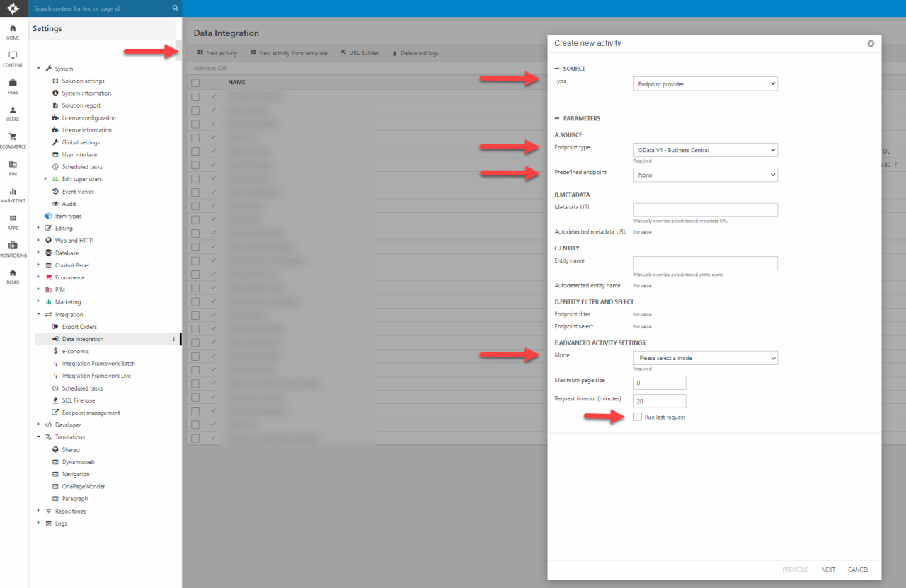This screenshot has height=588, width=906.
Task: Click the Metadata URL input field
Action: 705,209
